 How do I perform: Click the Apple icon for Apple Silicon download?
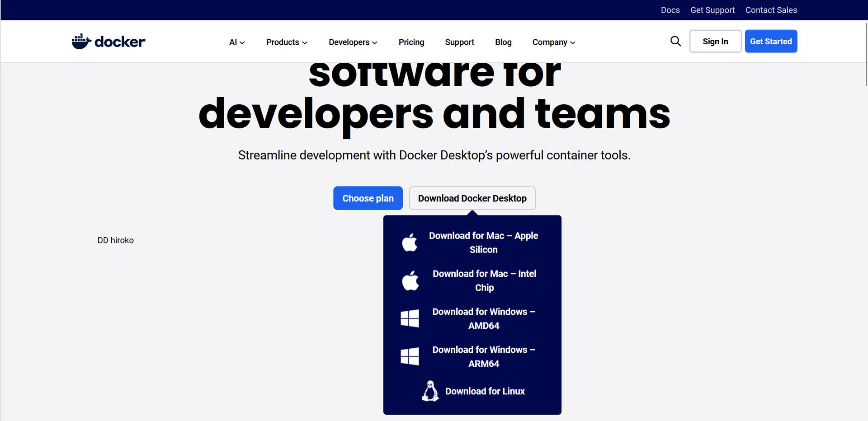point(410,243)
